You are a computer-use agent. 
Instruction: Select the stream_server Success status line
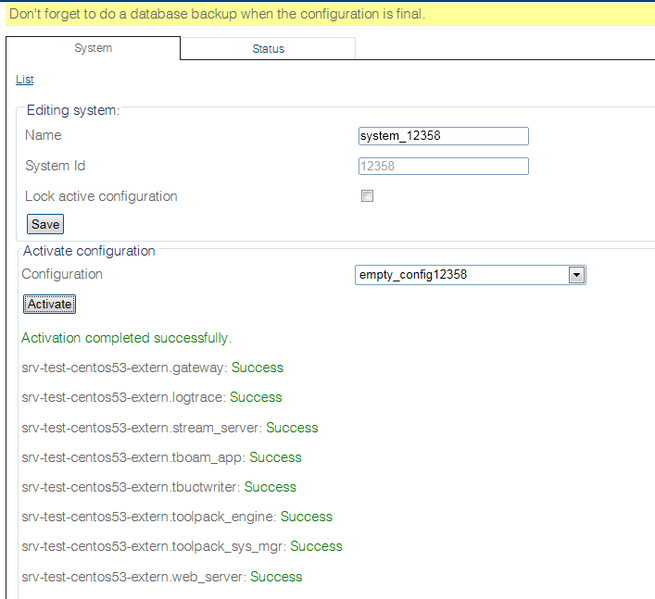pyautogui.click(x=169, y=428)
